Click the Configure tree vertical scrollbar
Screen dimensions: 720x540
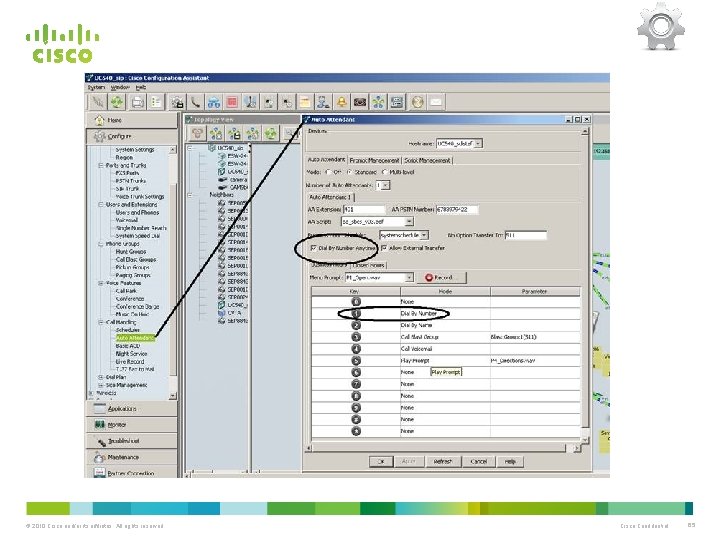click(173, 273)
